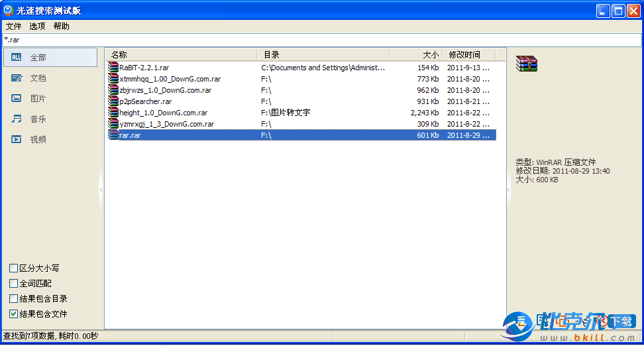Viewport: 644px width, 346px height.
Task: Collapse left sidebar using splitter arrow
Action: click(x=101, y=190)
